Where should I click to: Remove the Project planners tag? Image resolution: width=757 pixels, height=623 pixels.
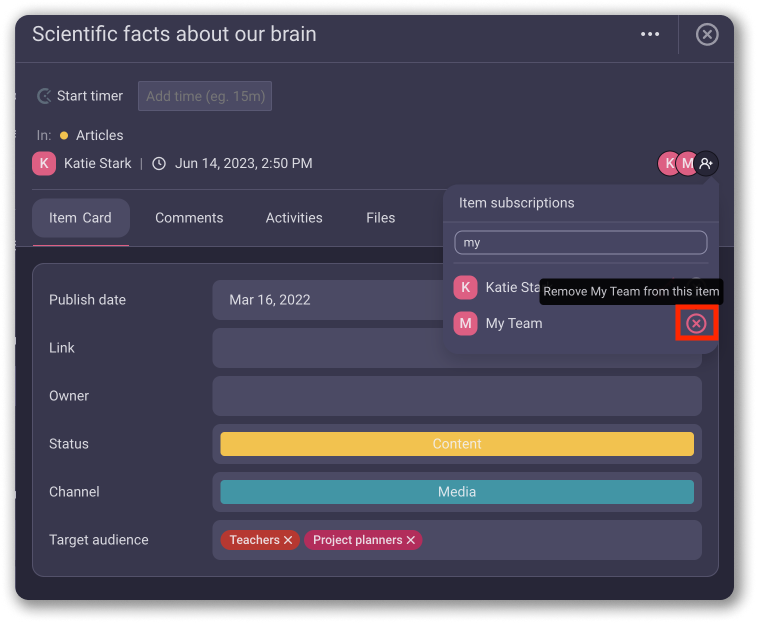410,540
